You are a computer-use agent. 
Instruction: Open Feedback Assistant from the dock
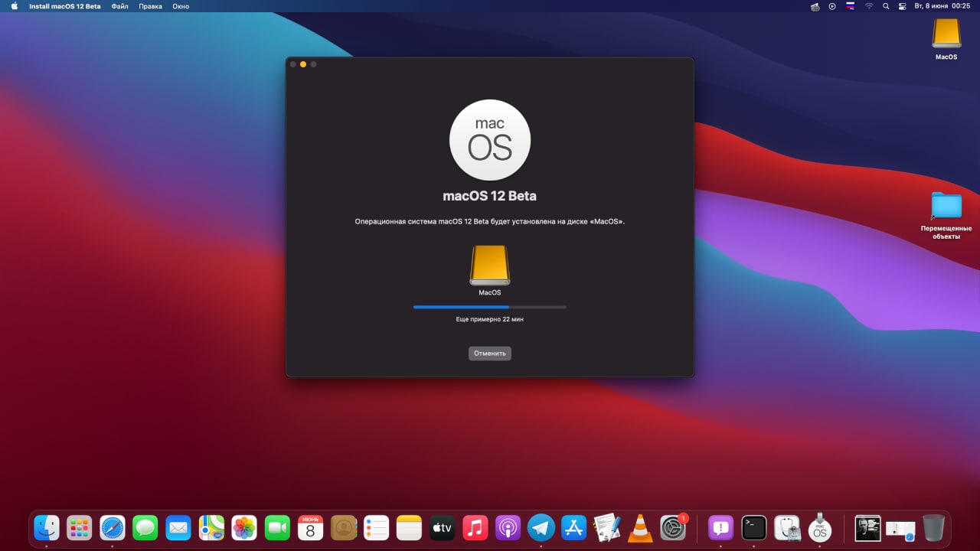coord(720,527)
